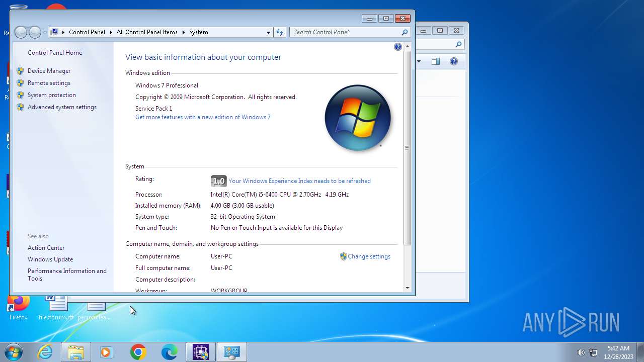The height and width of the screenshot is (362, 644).
Task: Launch Google Chrome from taskbar
Action: [138, 352]
